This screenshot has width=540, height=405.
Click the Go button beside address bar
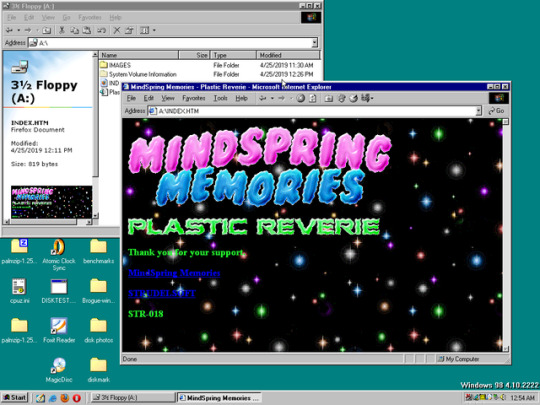click(x=496, y=111)
